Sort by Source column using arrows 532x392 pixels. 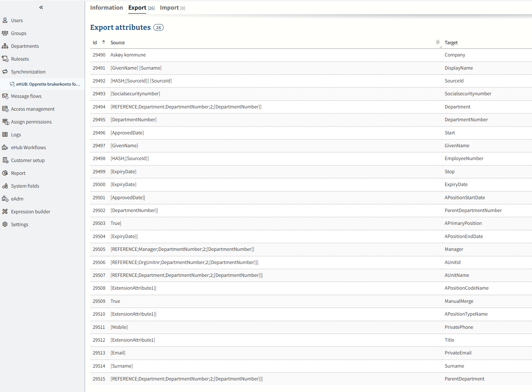[438, 42]
